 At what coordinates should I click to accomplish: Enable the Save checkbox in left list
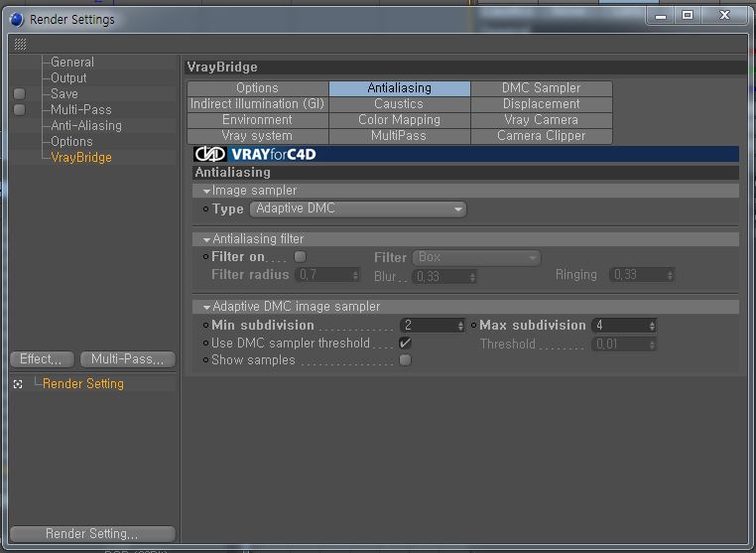19,93
